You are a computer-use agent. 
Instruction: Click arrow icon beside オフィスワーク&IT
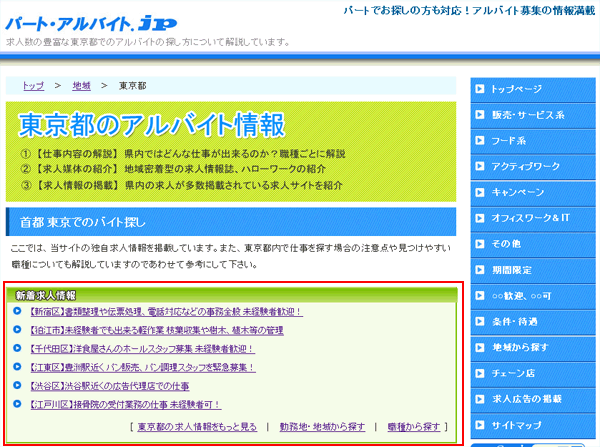pyautogui.click(x=479, y=218)
